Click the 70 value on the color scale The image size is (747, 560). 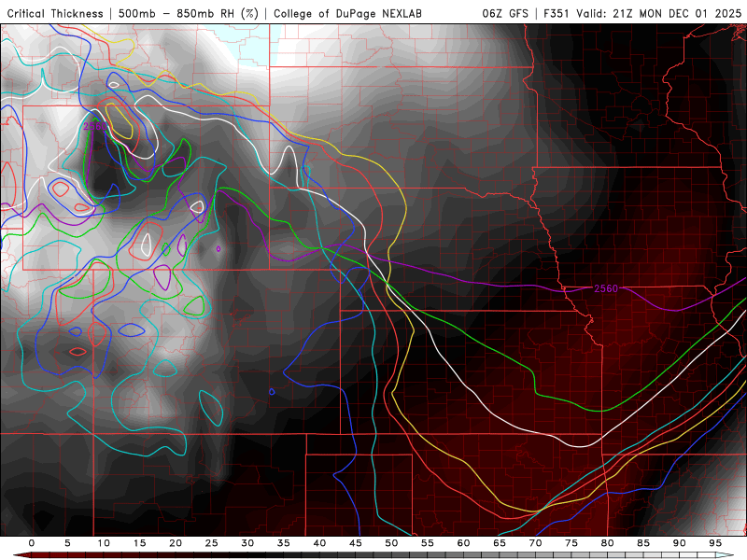[x=535, y=543]
